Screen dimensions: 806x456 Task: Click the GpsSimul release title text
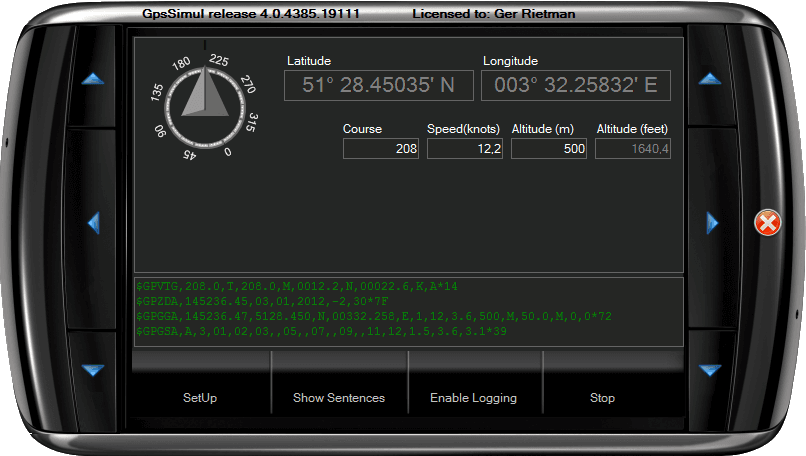pyautogui.click(x=251, y=13)
